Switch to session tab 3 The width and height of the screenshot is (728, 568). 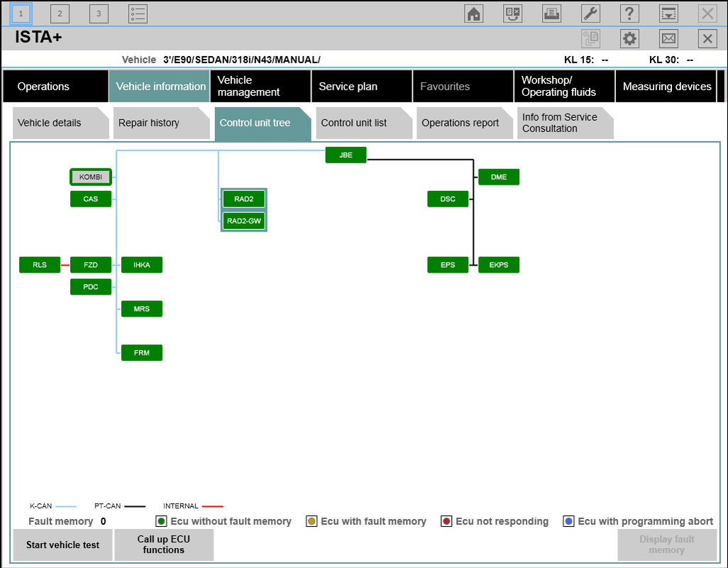tap(99, 14)
